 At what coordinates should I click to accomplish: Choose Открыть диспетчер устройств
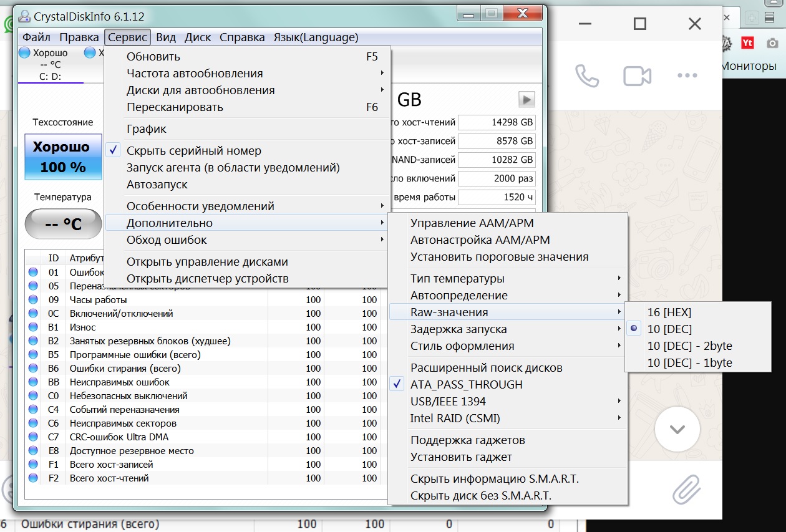click(248, 279)
